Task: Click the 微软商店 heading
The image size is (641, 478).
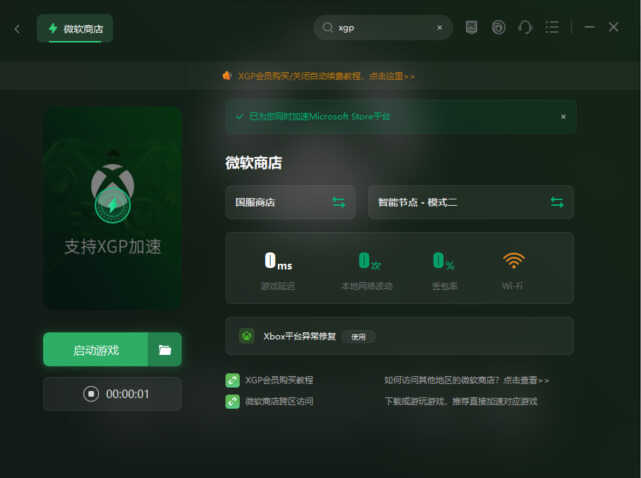Action: tap(253, 163)
